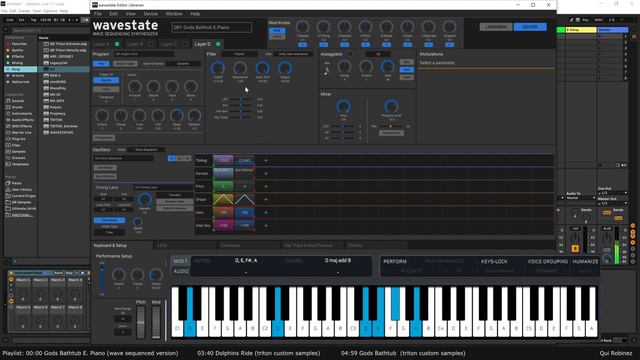Open the Program name dropdown
The width and height of the screenshot is (640, 360).
click(x=144, y=54)
